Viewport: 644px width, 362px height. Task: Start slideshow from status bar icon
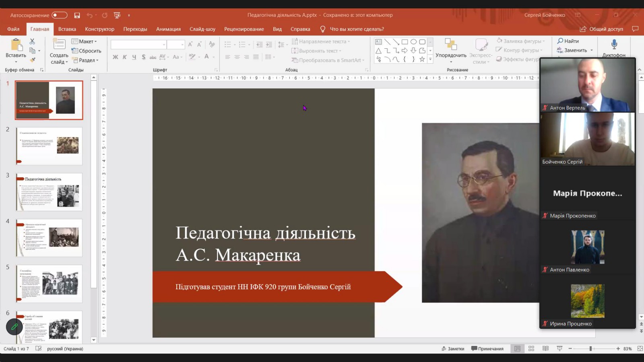point(559,349)
